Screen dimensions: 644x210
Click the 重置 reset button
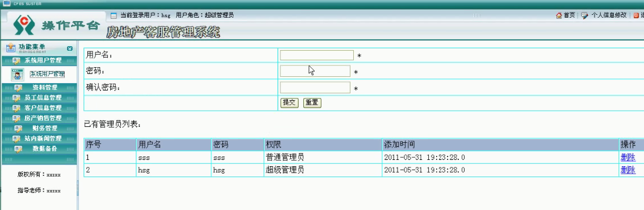[312, 103]
